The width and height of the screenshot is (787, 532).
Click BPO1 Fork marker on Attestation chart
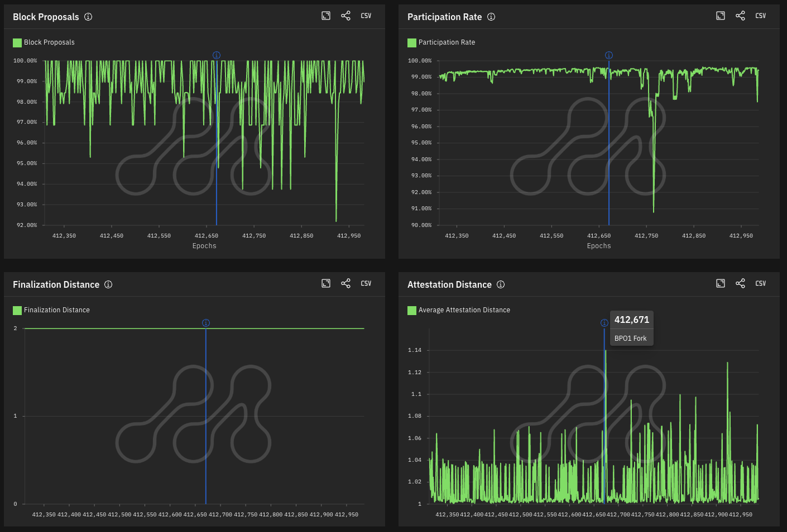[604, 323]
